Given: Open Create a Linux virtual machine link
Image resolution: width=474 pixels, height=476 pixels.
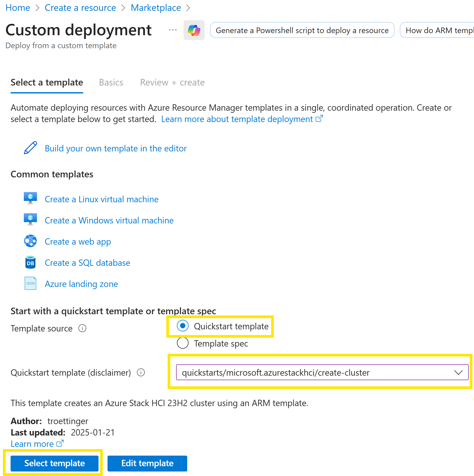Looking at the screenshot, I should tap(102, 199).
